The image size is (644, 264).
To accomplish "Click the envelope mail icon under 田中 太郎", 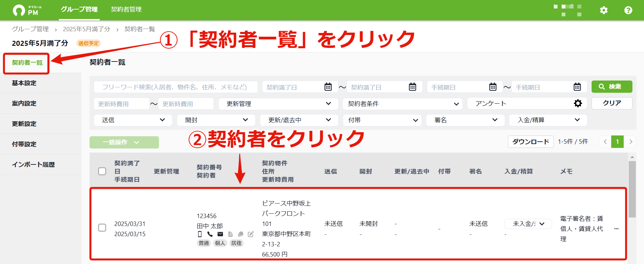I will click(220, 234).
